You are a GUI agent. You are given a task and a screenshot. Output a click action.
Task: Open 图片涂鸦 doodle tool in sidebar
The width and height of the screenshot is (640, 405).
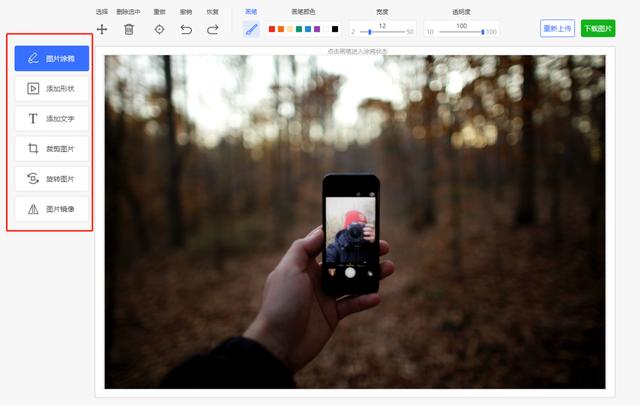pos(52,58)
